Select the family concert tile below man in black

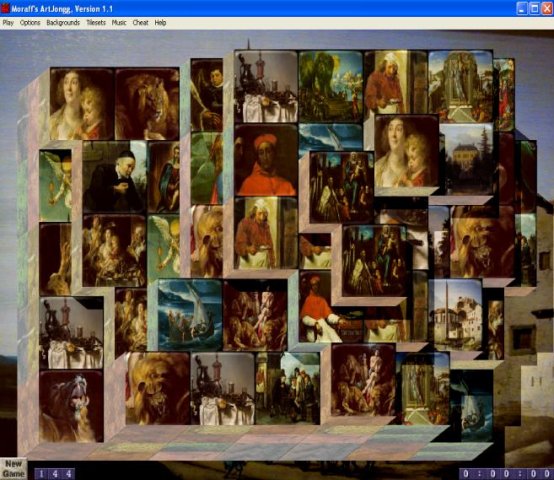click(x=114, y=250)
